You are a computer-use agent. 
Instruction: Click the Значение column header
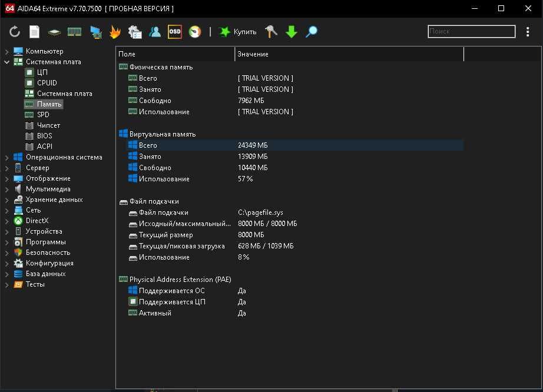349,54
